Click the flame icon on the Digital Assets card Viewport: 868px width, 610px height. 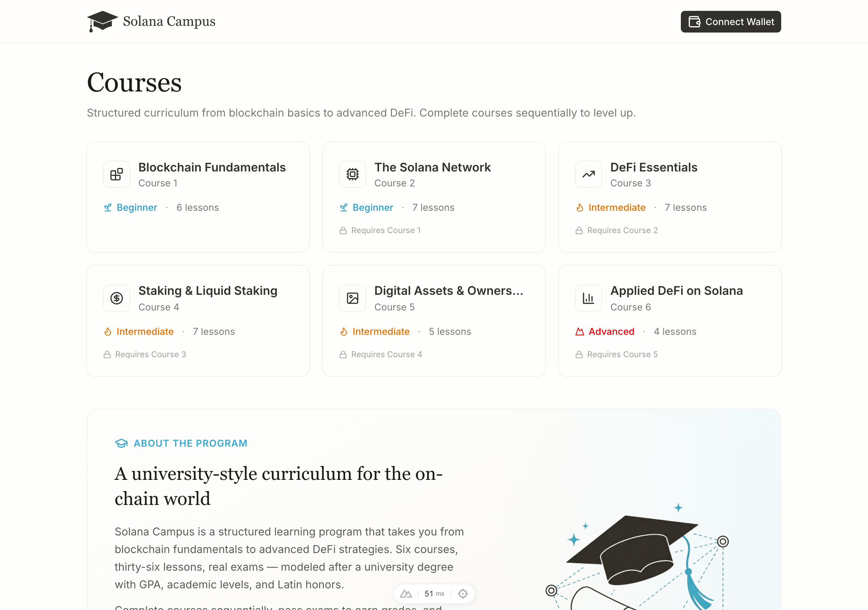pyautogui.click(x=344, y=331)
